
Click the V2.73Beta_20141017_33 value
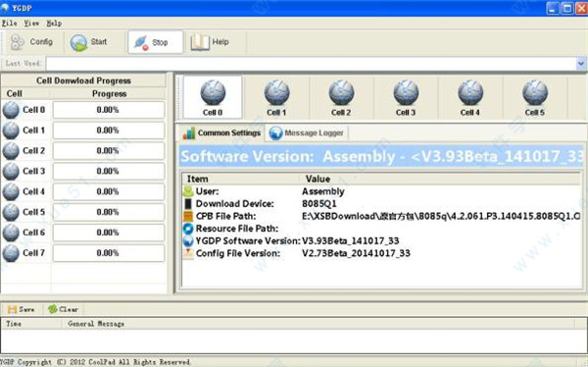(x=356, y=253)
